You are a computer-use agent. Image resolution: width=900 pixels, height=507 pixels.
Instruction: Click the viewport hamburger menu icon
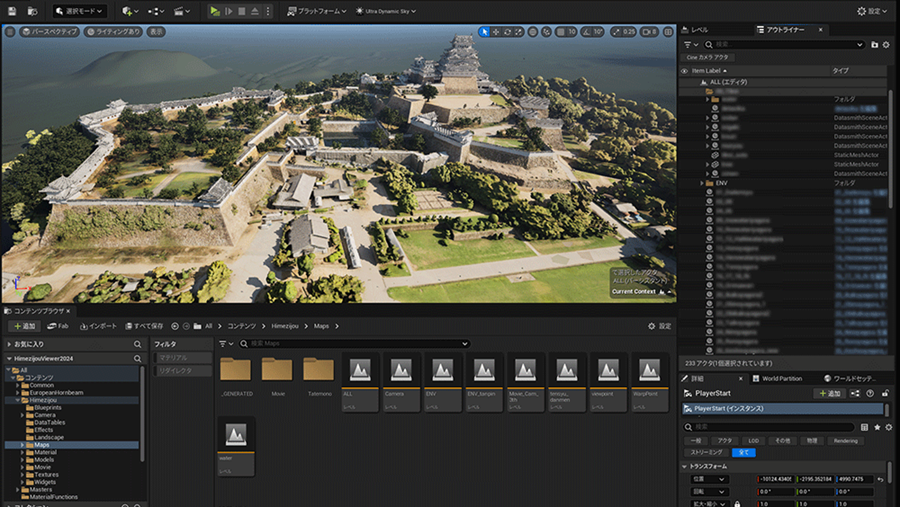[10, 32]
